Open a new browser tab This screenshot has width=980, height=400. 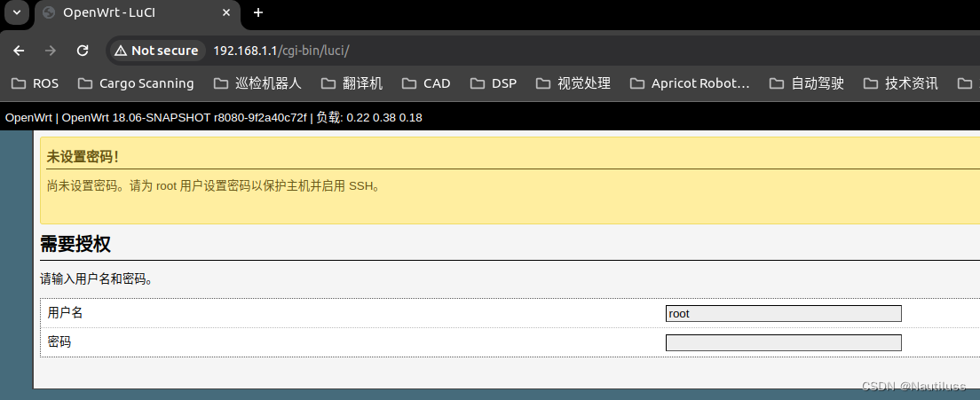pos(258,12)
